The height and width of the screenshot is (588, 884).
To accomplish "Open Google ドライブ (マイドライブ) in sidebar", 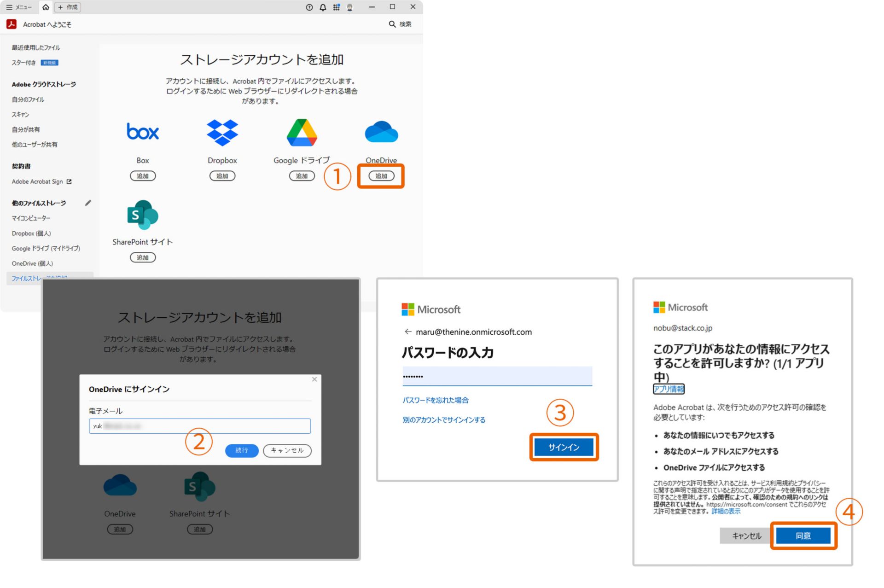I will coord(46,248).
